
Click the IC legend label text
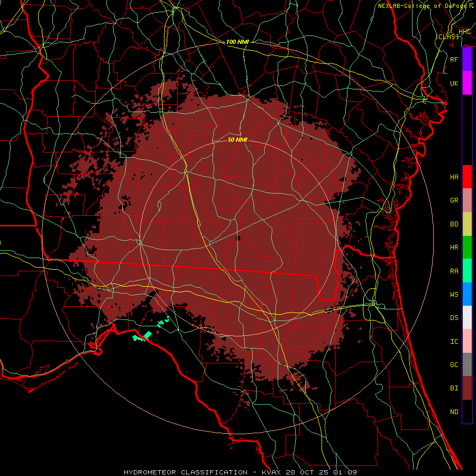(x=454, y=341)
